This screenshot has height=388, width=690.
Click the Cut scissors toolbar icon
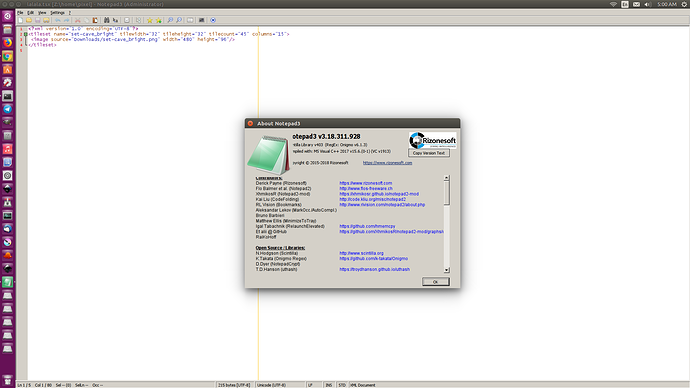[x=77, y=20]
